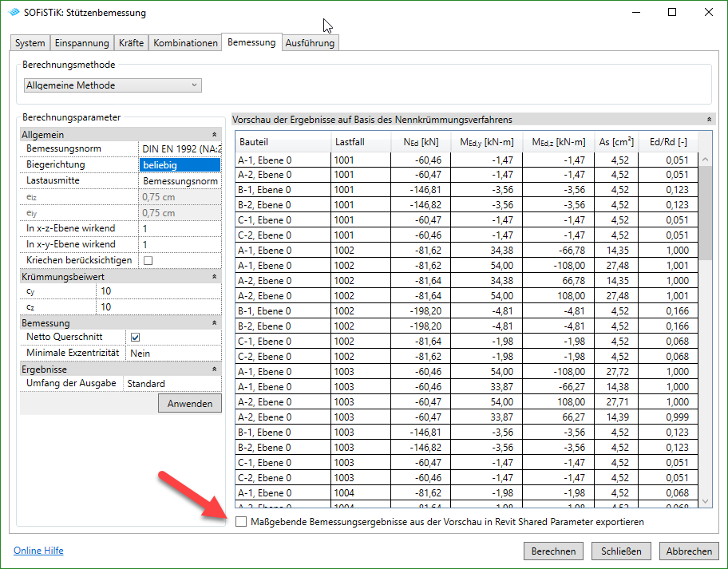The width and height of the screenshot is (728, 569).
Task: Open the Allgemeine Methode dropdown
Action: (113, 85)
